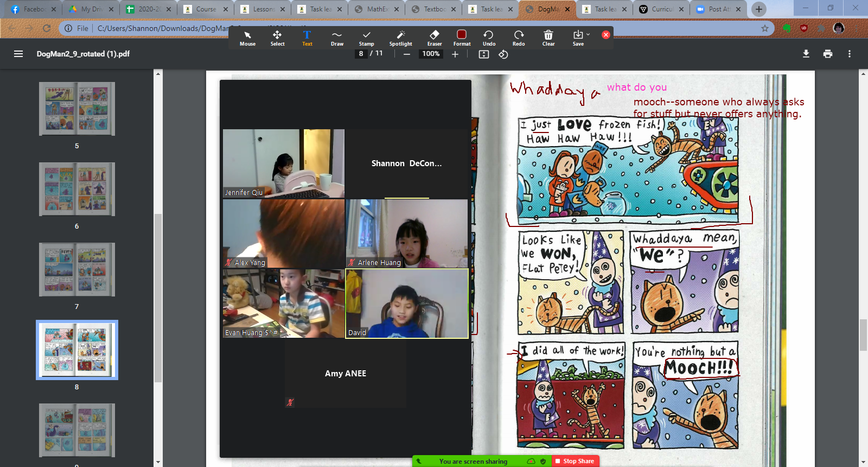Viewport: 868px width, 467px height.
Task: Enable the Spotlight tool
Action: coord(400,38)
